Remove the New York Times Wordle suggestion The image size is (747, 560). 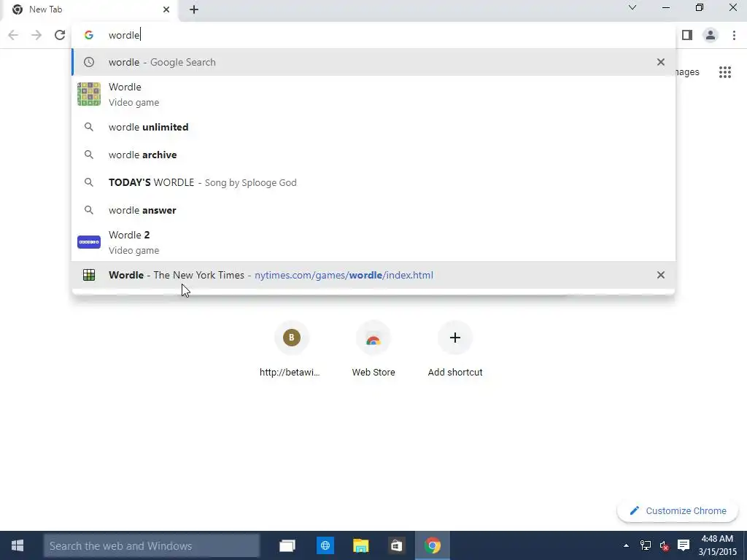tap(661, 275)
